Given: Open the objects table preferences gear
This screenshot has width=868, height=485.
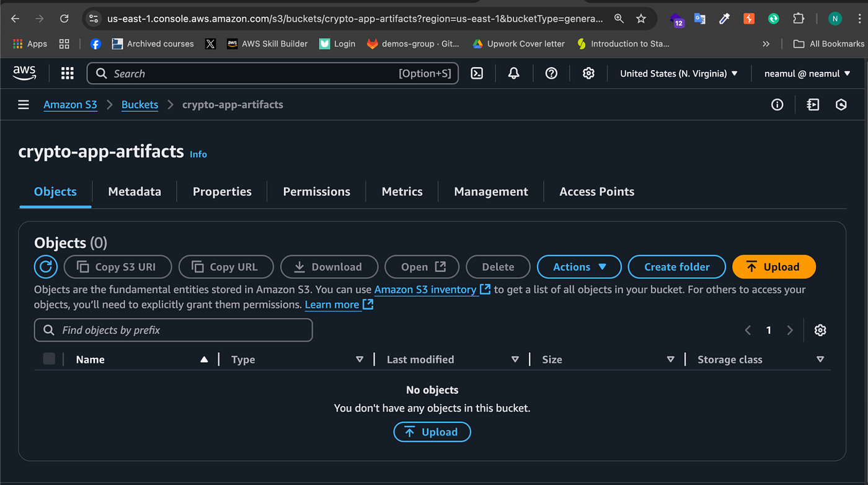Looking at the screenshot, I should click(x=820, y=330).
